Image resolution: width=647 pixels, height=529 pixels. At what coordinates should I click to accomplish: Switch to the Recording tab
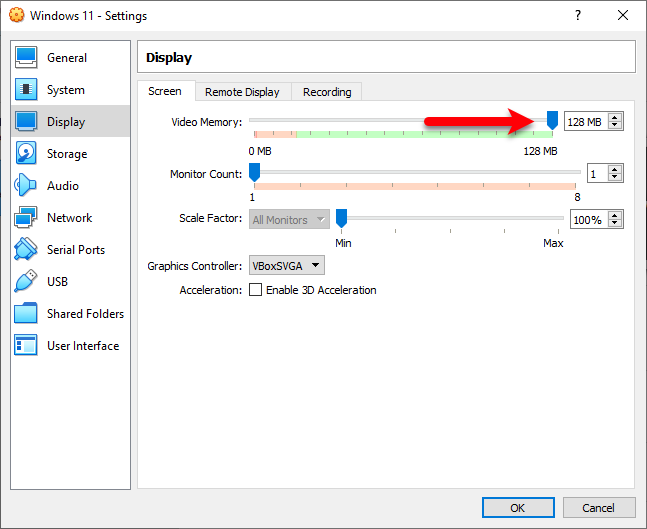(327, 92)
